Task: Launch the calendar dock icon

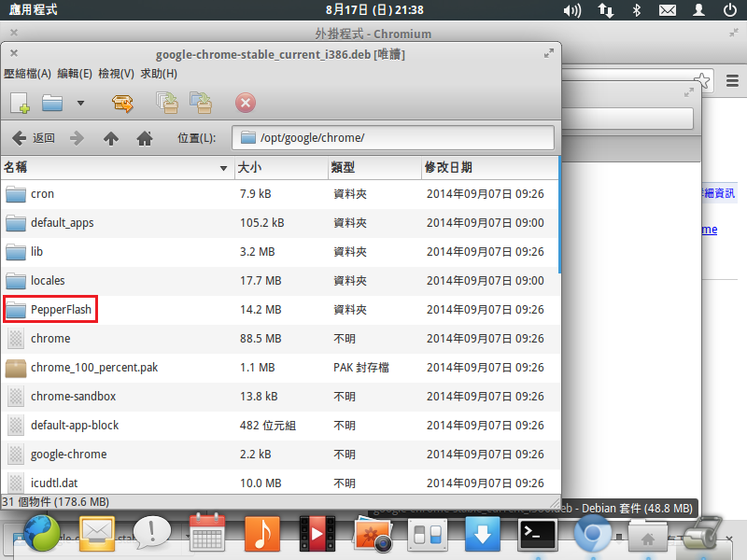Action: pos(207,532)
